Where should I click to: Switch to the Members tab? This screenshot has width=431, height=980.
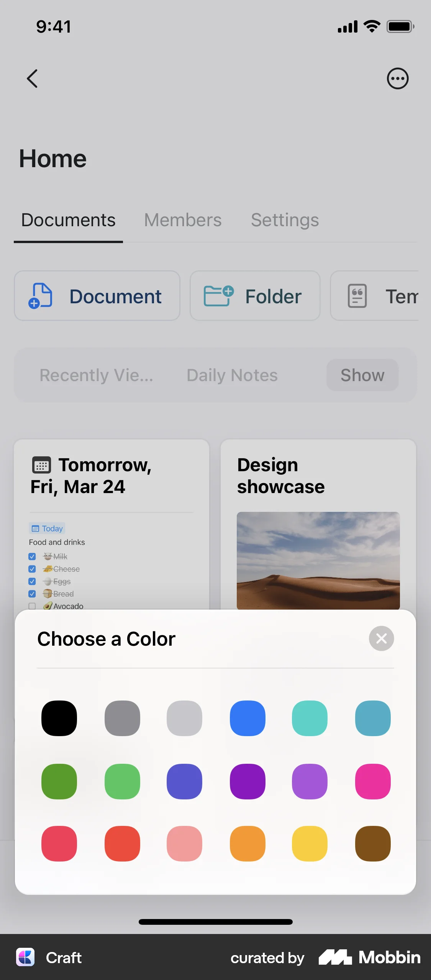(x=182, y=220)
